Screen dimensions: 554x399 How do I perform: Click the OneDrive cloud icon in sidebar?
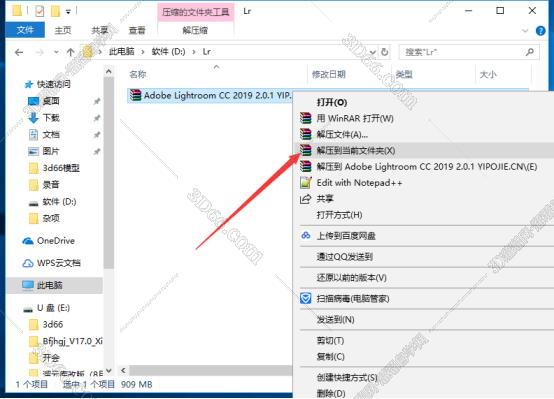(x=28, y=241)
